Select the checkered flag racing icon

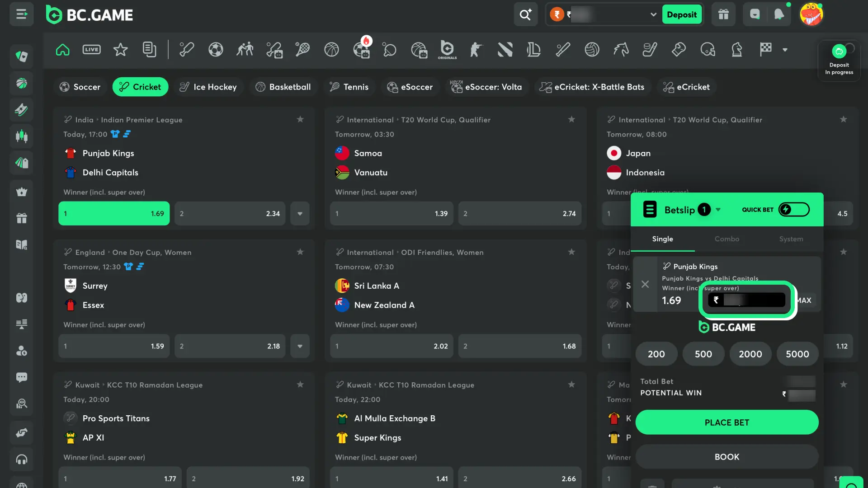point(765,49)
